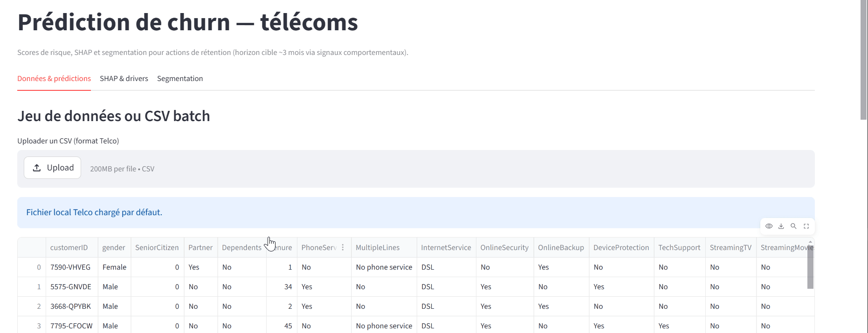Open the PhoneService column menu dots
The width and height of the screenshot is (868, 333).
pyautogui.click(x=343, y=247)
